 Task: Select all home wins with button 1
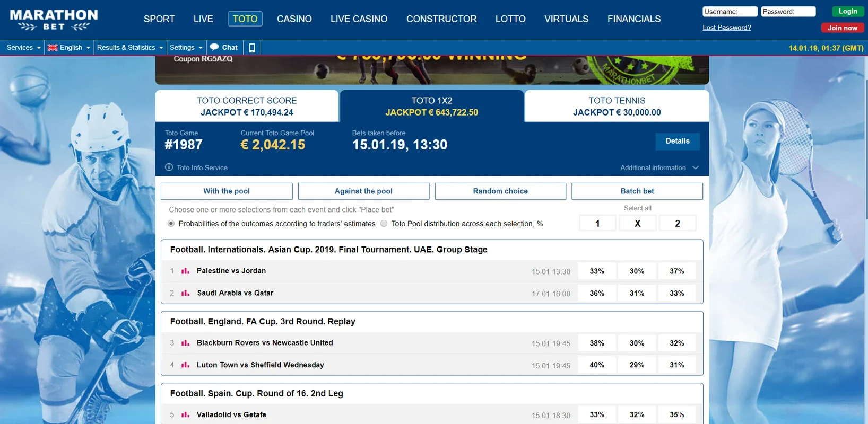pyautogui.click(x=598, y=224)
